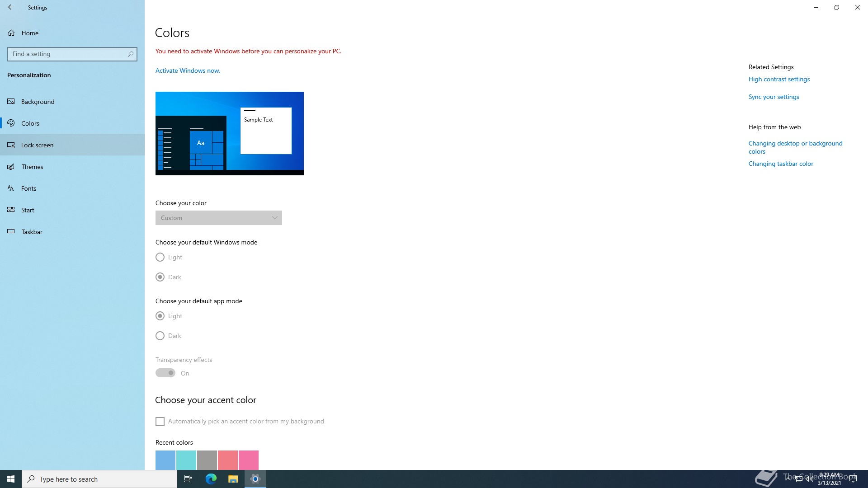Select Light Windows mode radio
This screenshot has height=488, width=868.
pyautogui.click(x=160, y=258)
